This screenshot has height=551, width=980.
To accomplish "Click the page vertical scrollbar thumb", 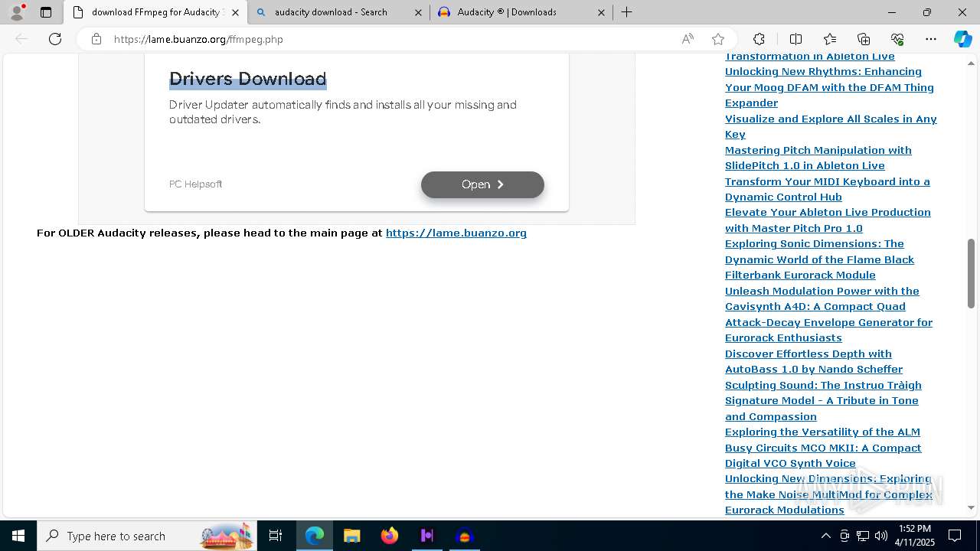I will click(x=971, y=273).
